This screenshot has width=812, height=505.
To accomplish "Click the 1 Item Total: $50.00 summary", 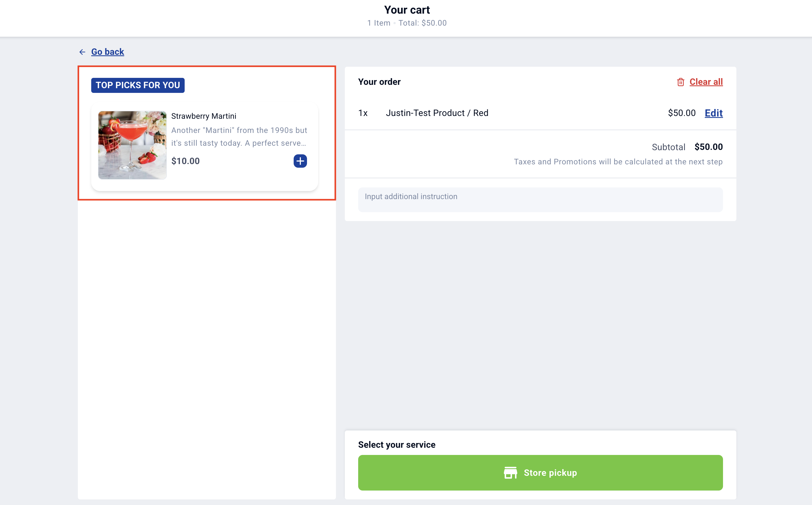I will [x=407, y=23].
